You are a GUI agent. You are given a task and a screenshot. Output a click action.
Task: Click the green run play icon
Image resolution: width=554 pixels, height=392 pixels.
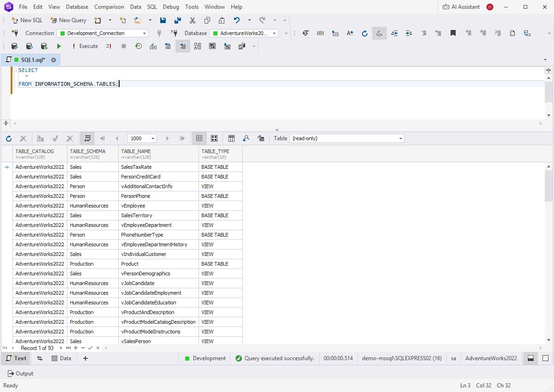tap(59, 46)
